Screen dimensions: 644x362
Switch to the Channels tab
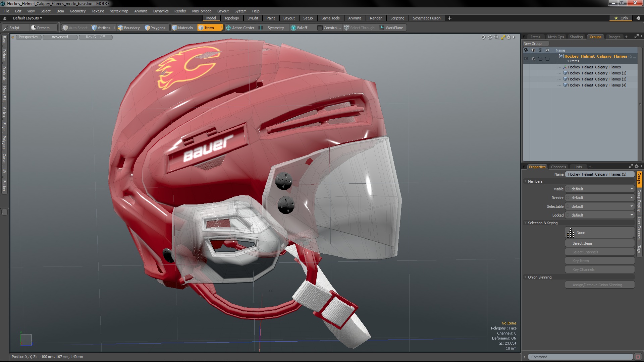(x=558, y=167)
